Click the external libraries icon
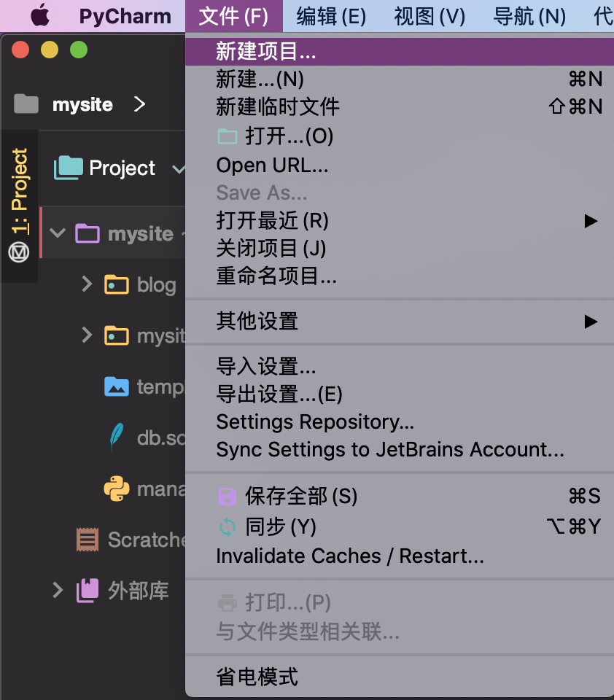The height and width of the screenshot is (700, 614). [87, 590]
